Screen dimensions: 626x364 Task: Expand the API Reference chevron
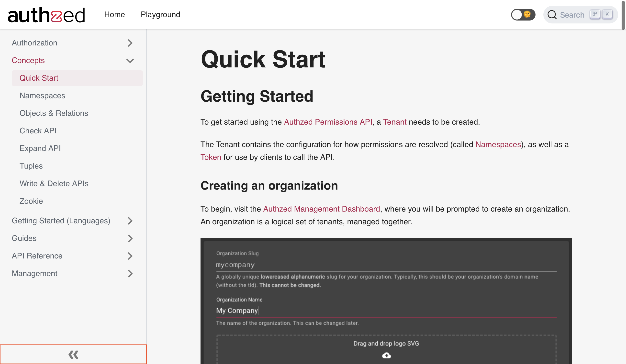tap(130, 256)
